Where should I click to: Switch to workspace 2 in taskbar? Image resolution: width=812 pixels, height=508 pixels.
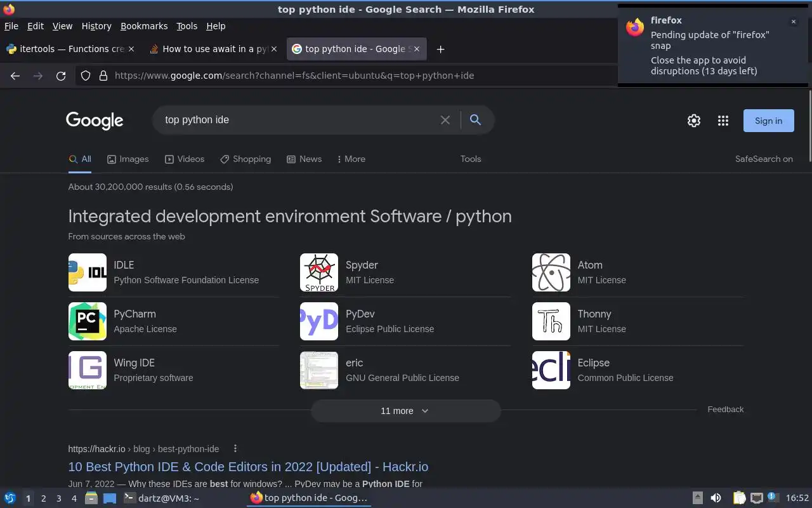pos(43,498)
